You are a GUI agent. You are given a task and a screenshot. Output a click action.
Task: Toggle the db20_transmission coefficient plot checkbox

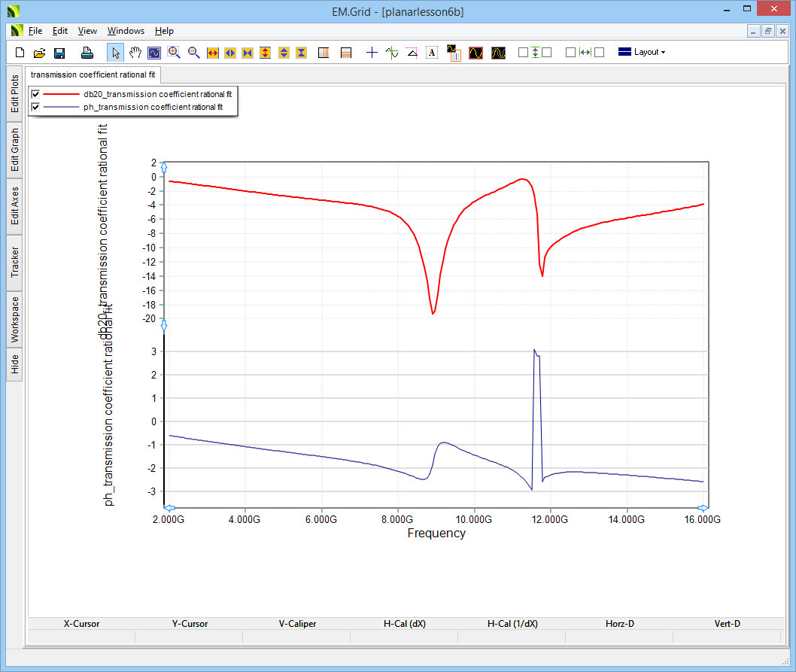pyautogui.click(x=35, y=94)
